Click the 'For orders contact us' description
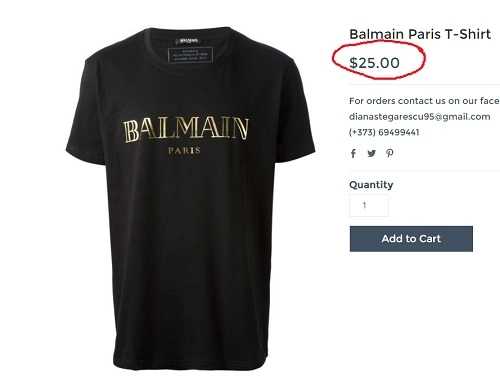 coord(424,101)
